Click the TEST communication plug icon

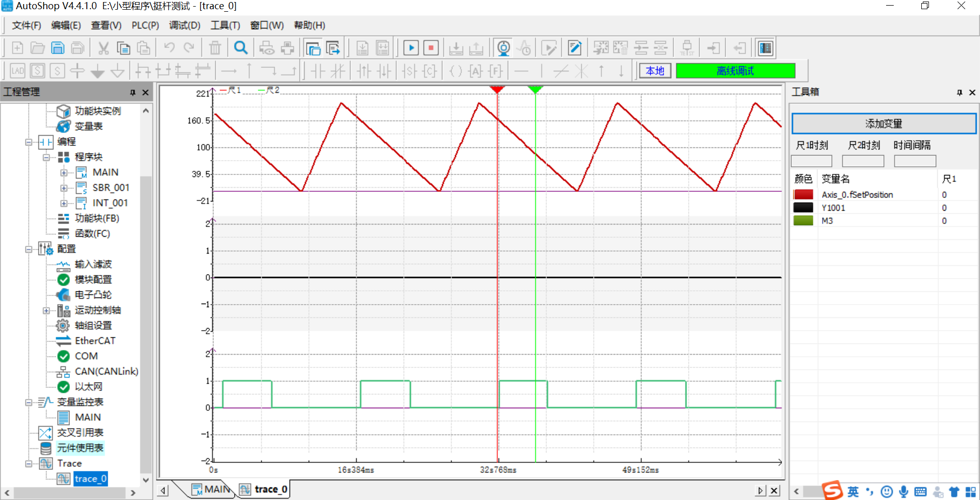687,48
